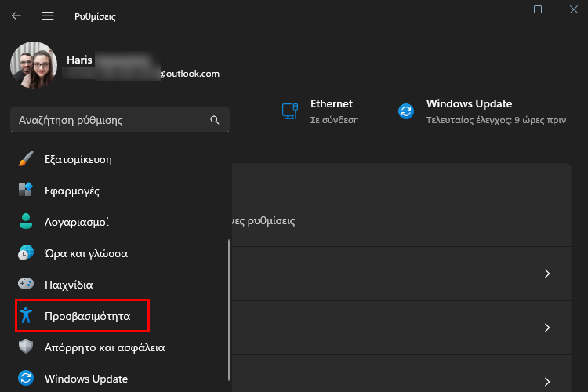Expand the topmost settings row chevron

547,274
